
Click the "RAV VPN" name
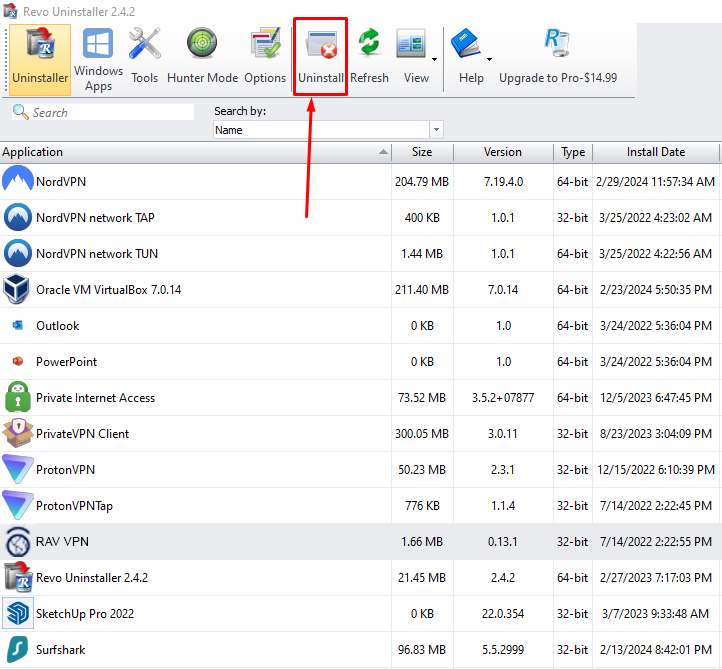tap(62, 541)
